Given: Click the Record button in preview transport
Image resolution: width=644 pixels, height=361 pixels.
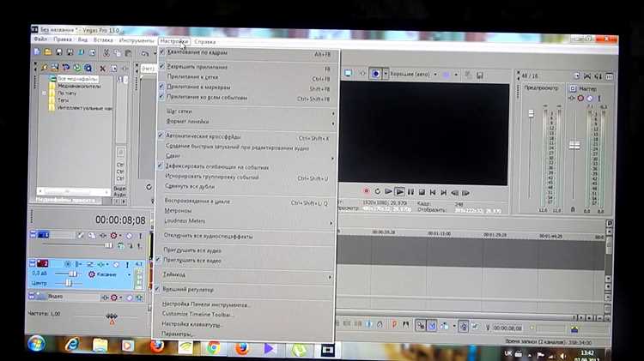Looking at the screenshot, I should click(367, 191).
